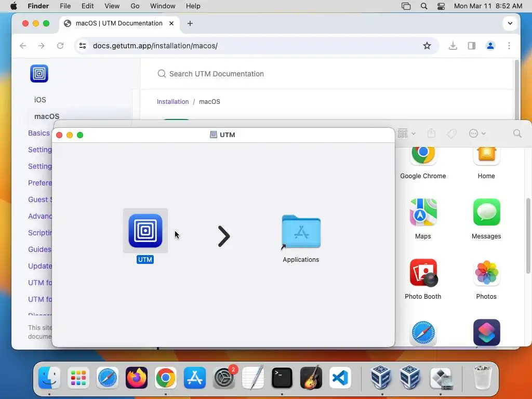Click the Finder share toolbar button
This screenshot has height=399, width=532.
point(431,133)
